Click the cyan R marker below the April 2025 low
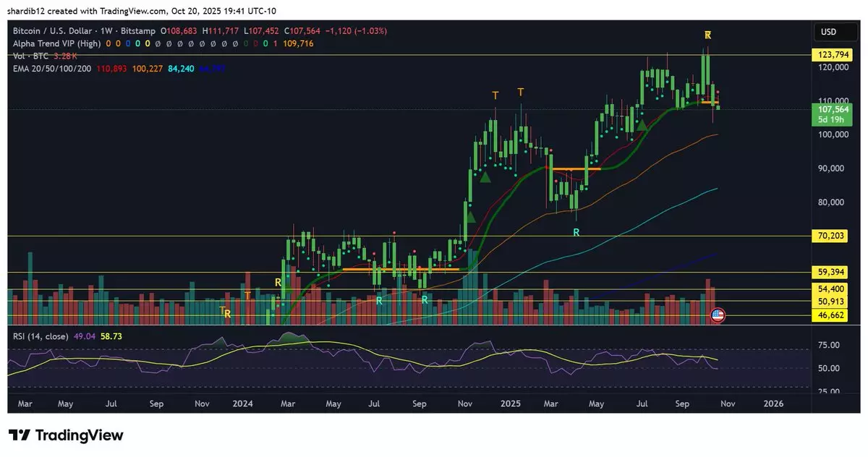Screen dimensions: 868x457 [x=576, y=232]
